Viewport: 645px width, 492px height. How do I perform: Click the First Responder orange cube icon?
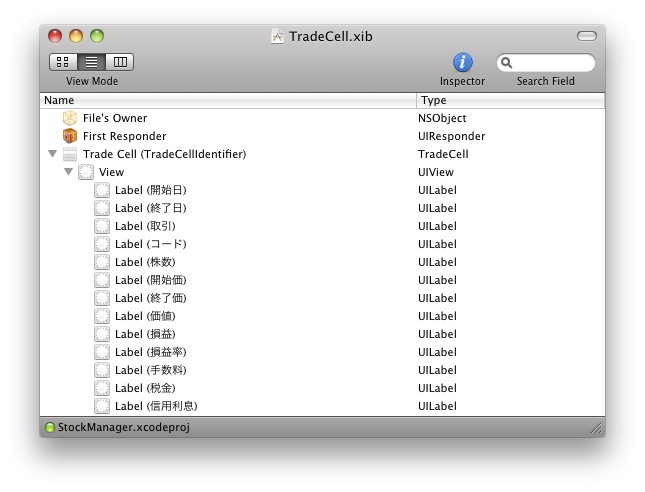70,136
